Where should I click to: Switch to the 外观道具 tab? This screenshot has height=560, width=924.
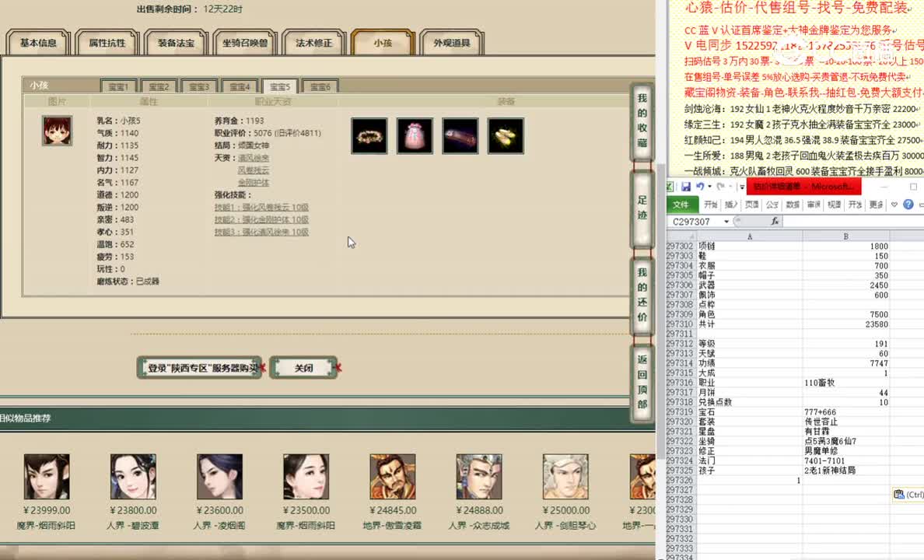click(450, 44)
